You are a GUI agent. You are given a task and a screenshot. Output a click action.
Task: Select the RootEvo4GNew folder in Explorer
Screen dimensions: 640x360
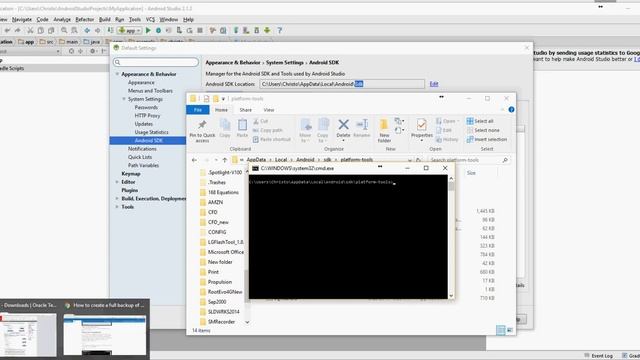[x=224, y=292]
